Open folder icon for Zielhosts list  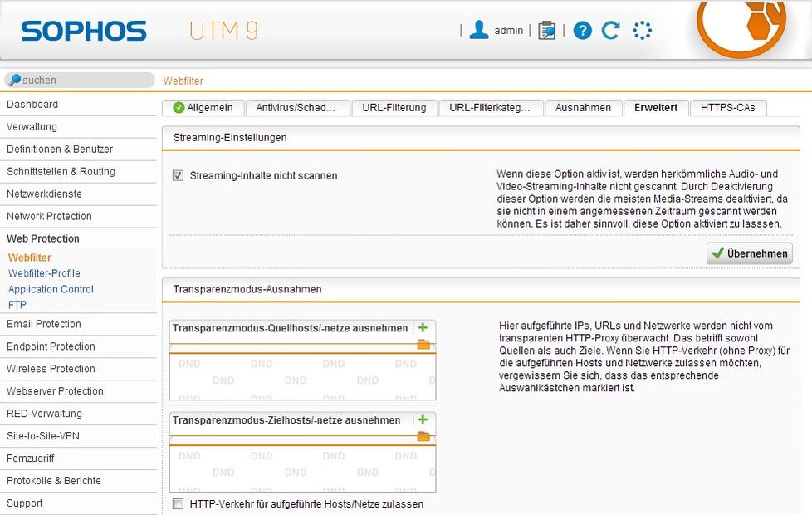tap(423, 436)
